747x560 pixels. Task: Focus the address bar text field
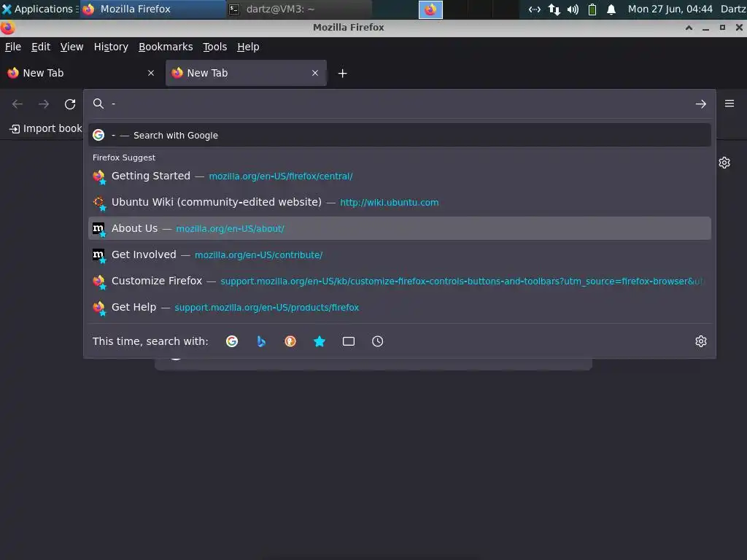400,104
